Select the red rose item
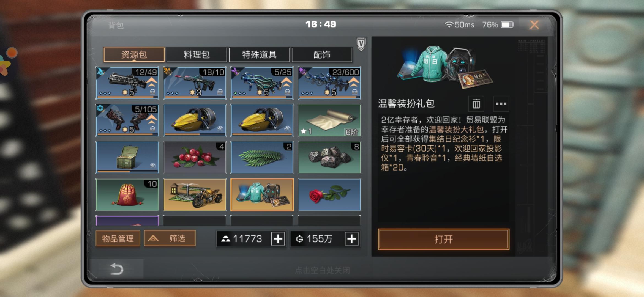This screenshot has width=644, height=297. 329,195
